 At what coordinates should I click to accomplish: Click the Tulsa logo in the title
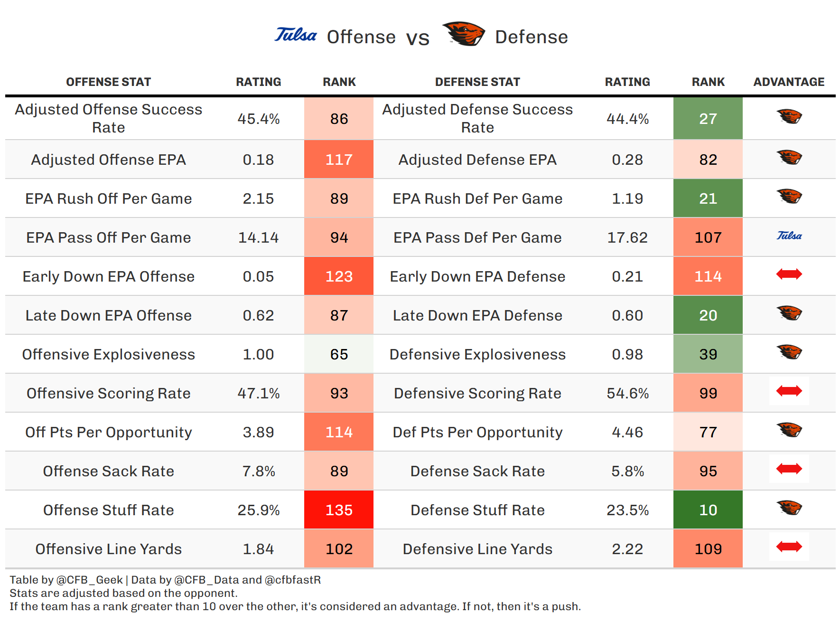(x=295, y=35)
